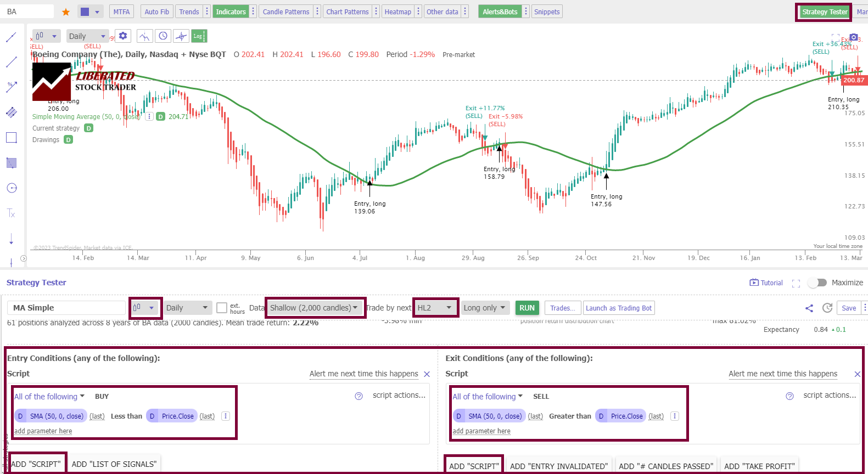Toggle Simple Moving Average D visibility badge
The height and width of the screenshot is (474, 868).
point(160,116)
